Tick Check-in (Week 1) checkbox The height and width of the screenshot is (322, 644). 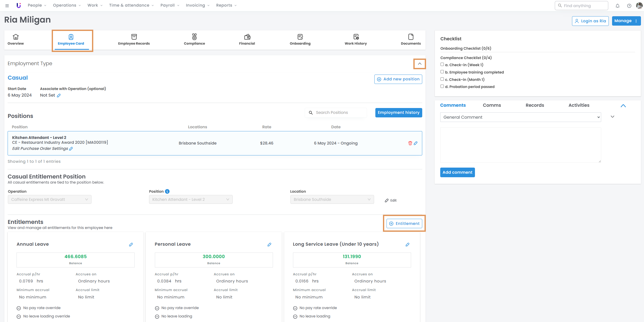click(x=442, y=65)
